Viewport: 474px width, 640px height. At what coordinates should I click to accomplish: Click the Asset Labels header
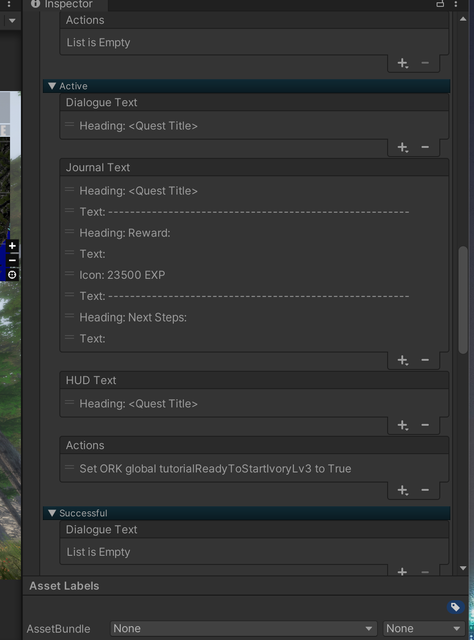tap(64, 586)
